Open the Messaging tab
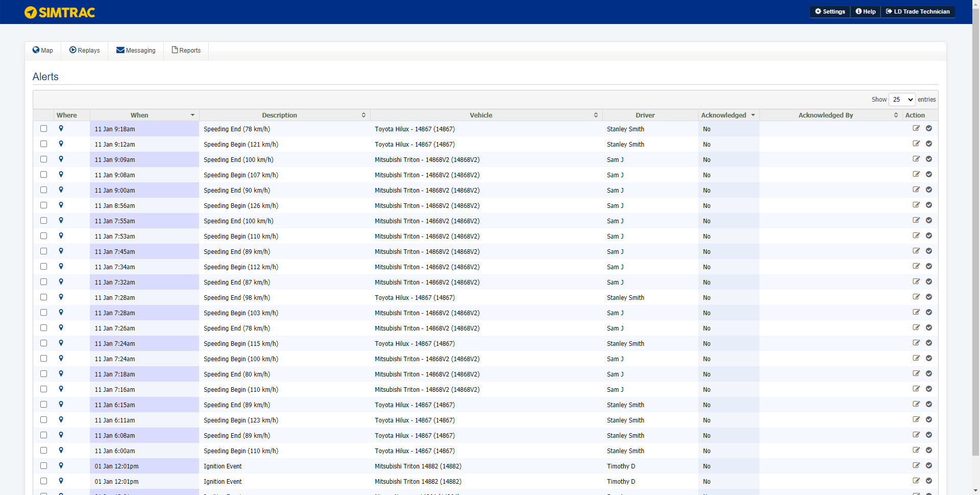Image resolution: width=980 pixels, height=495 pixels. [136, 51]
